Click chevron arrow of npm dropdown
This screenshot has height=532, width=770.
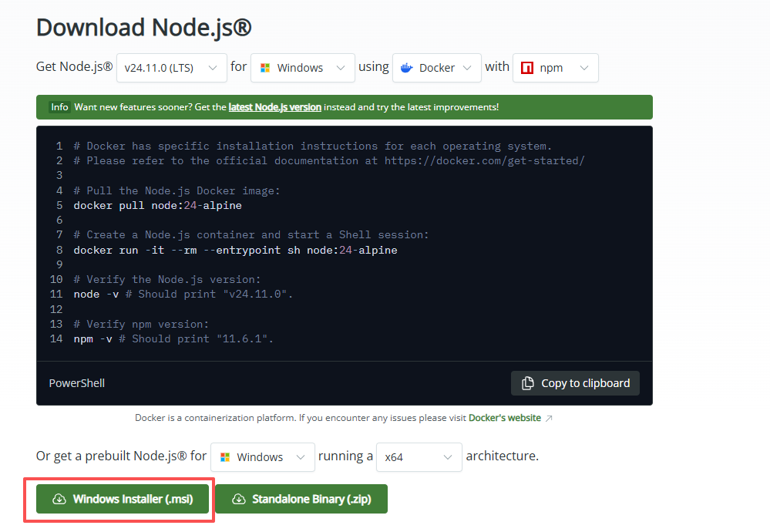584,68
